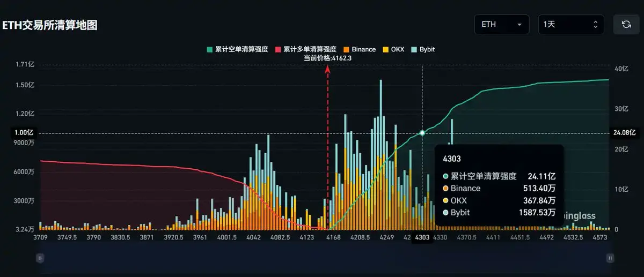Click the 4249 x-axis label
644x277 pixels.
tap(386, 237)
